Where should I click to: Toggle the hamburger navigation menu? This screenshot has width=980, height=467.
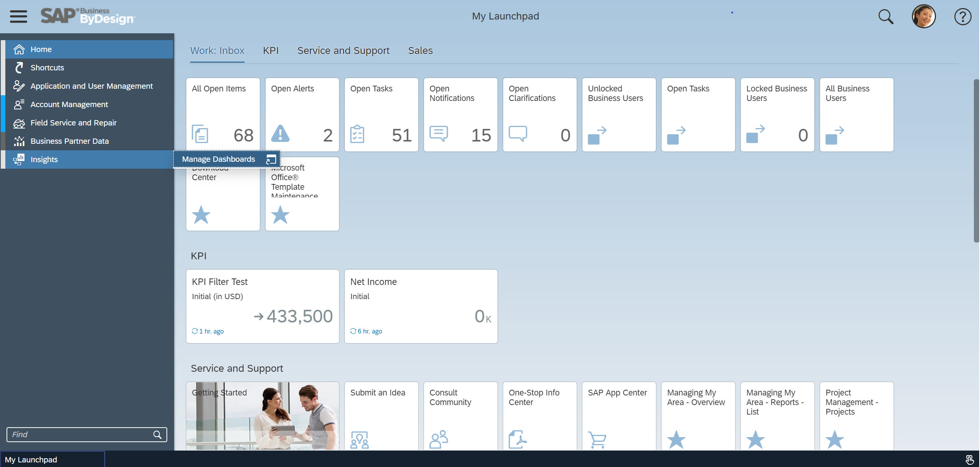click(18, 16)
